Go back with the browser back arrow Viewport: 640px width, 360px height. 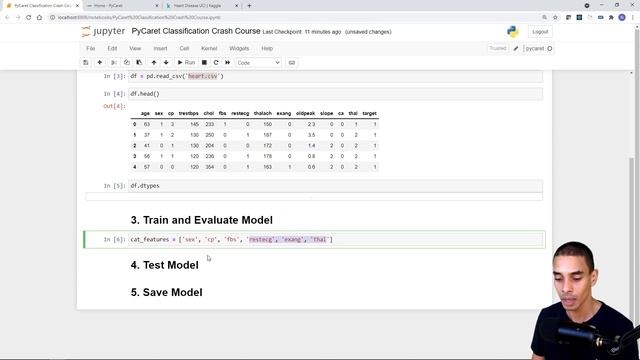[7, 17]
